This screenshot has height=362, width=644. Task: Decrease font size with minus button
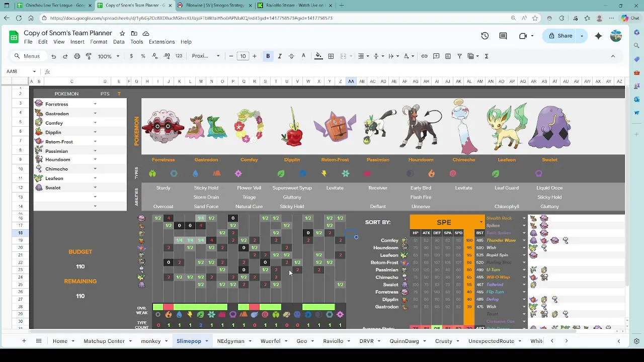tap(231, 56)
